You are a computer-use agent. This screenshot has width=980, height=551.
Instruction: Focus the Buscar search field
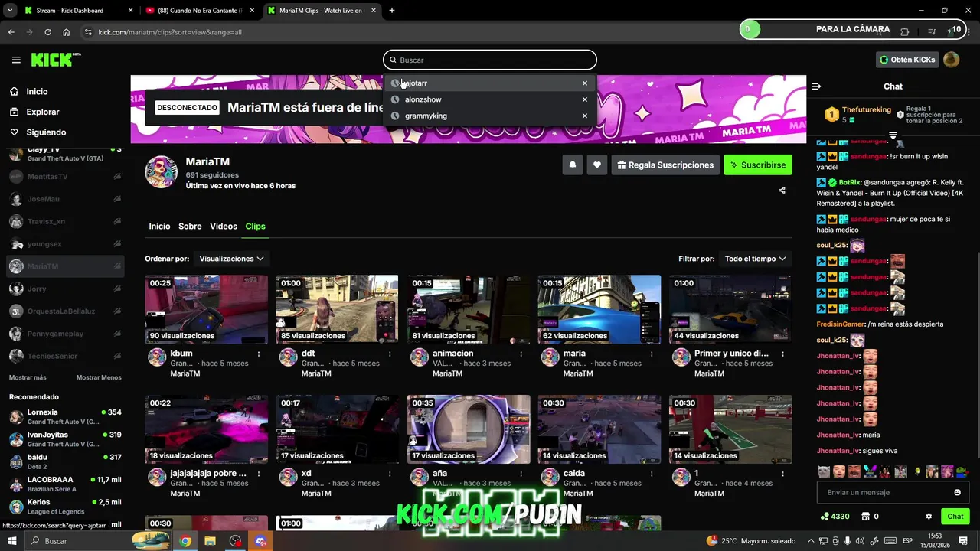(490, 60)
